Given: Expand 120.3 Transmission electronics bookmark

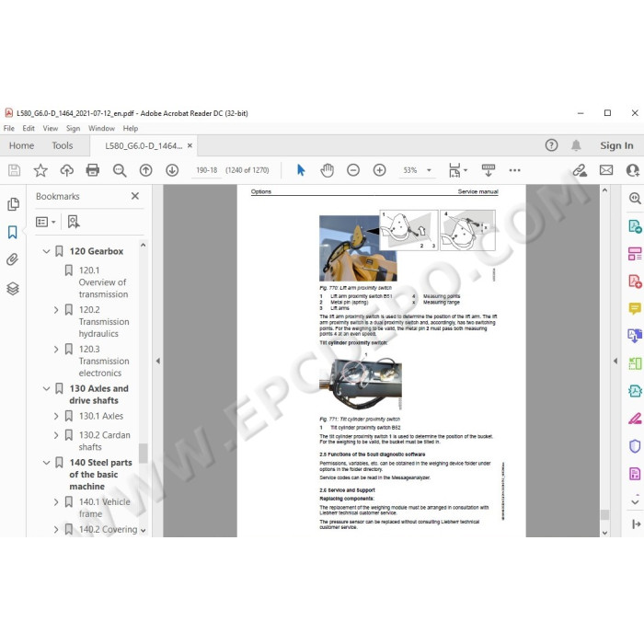Looking at the screenshot, I should 56,350.
